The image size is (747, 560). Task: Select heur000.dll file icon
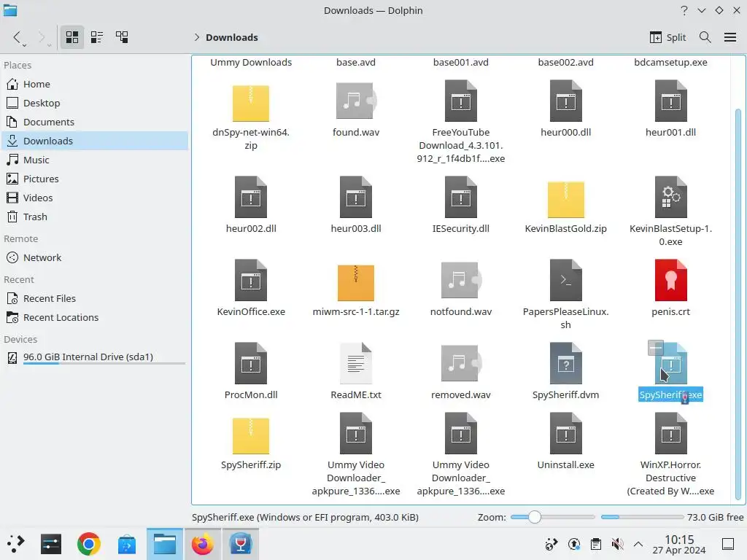(566, 101)
